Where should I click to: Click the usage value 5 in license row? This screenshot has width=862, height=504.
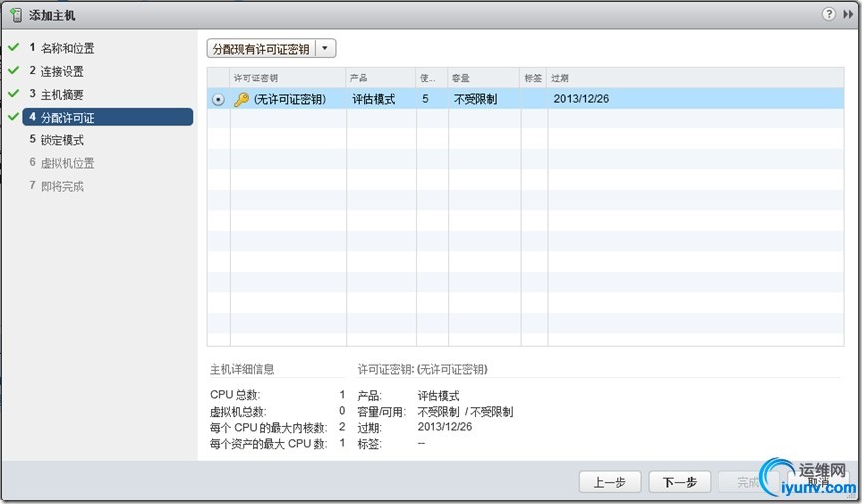click(425, 99)
